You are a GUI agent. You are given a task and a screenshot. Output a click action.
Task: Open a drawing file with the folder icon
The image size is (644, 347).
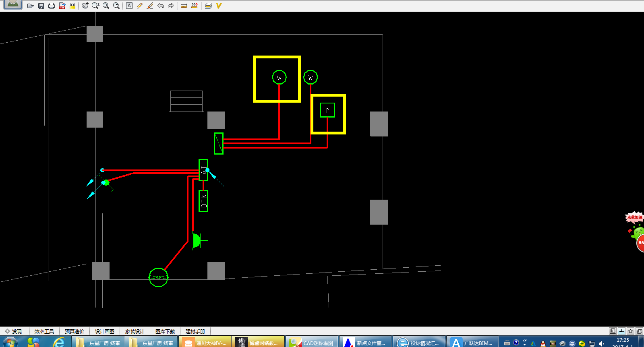coord(30,6)
